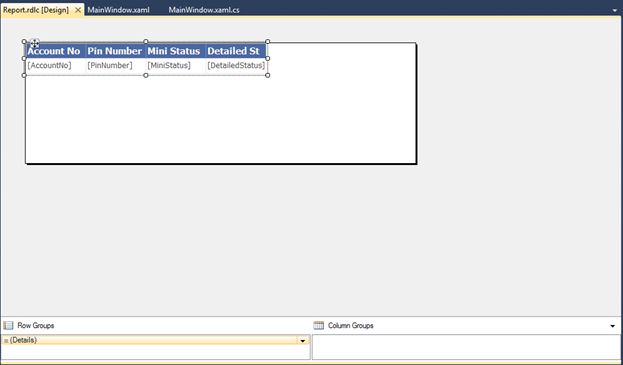This screenshot has height=365, width=623.
Task: Click the table's top-right resize handle
Action: tap(267, 41)
